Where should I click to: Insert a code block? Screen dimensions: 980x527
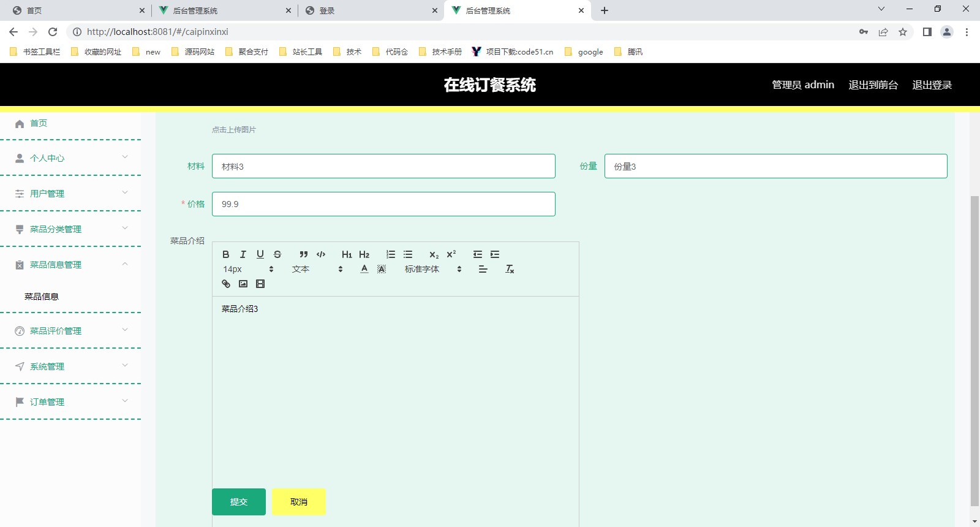321,254
